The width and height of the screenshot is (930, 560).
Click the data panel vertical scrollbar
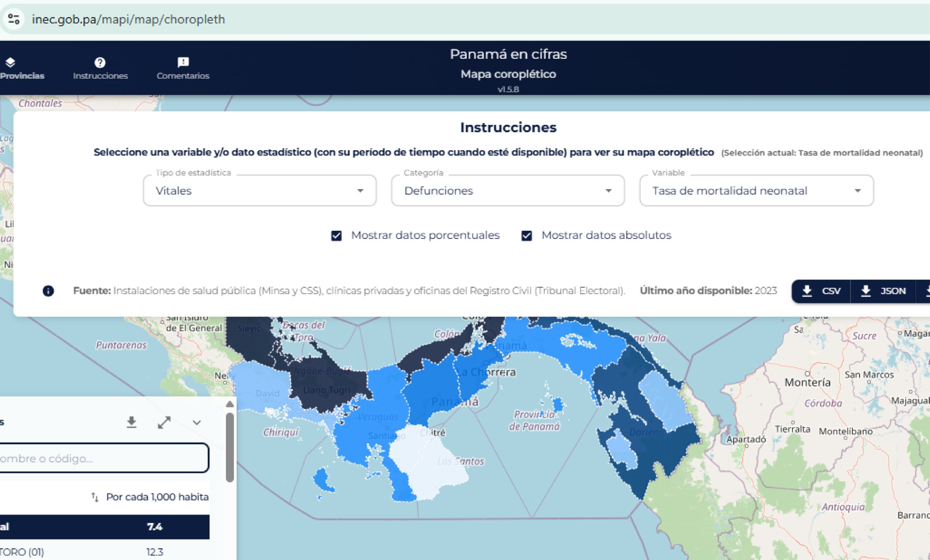tap(230, 447)
